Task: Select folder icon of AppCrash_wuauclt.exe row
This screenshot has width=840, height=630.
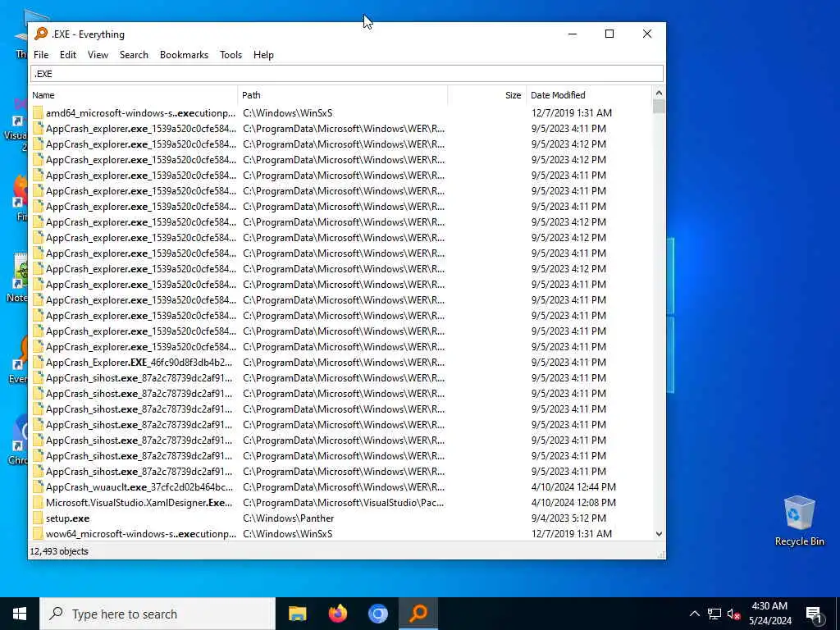Action: pyautogui.click(x=38, y=487)
